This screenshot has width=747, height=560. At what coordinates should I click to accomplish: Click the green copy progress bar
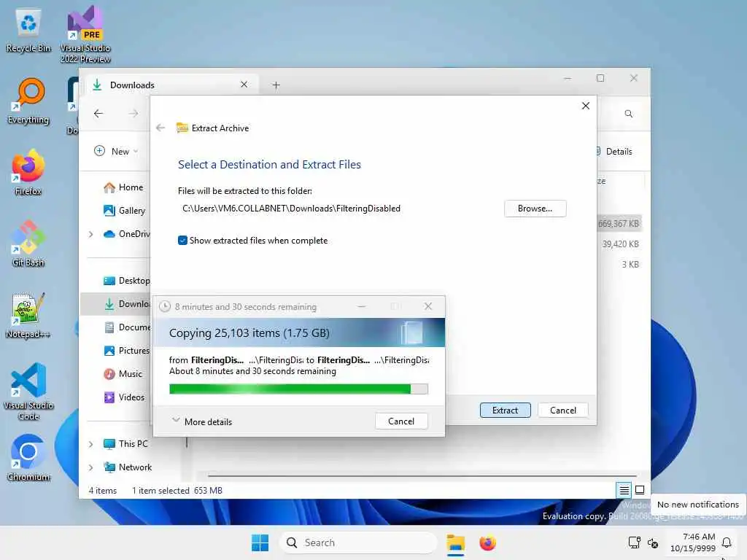pos(298,389)
